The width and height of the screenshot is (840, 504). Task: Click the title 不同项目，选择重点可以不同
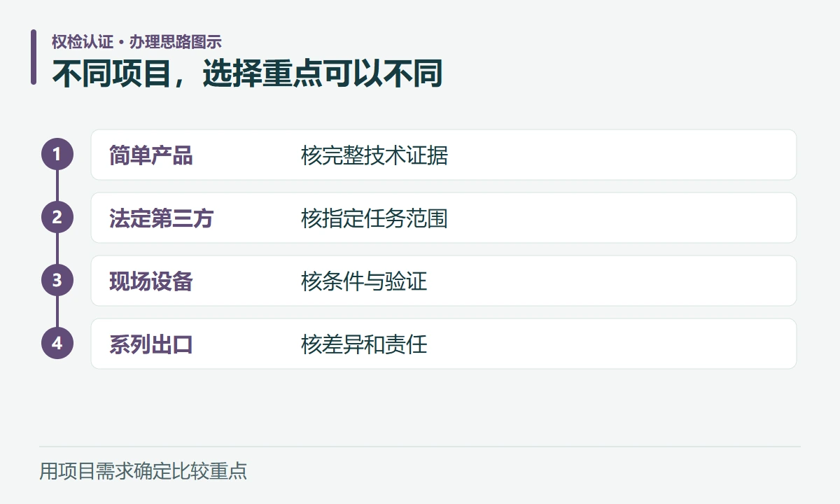(x=248, y=73)
